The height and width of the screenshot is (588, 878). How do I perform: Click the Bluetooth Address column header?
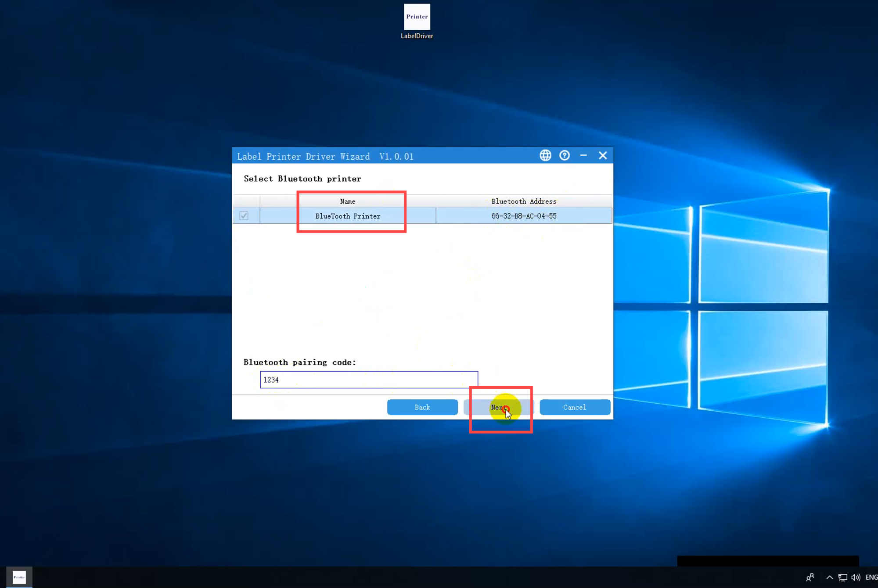tap(524, 201)
